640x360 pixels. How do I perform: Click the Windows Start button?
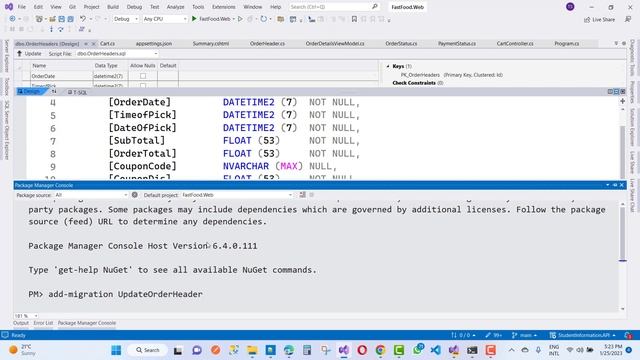pyautogui.click(x=116, y=350)
